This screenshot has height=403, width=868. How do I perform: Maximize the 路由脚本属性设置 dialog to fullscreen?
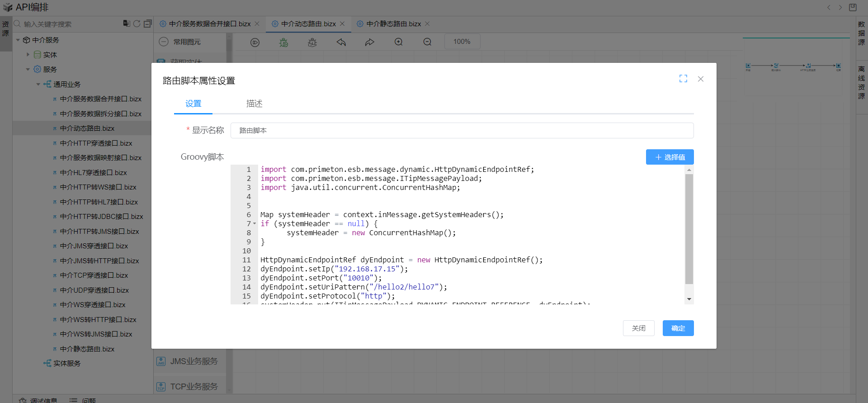click(683, 79)
